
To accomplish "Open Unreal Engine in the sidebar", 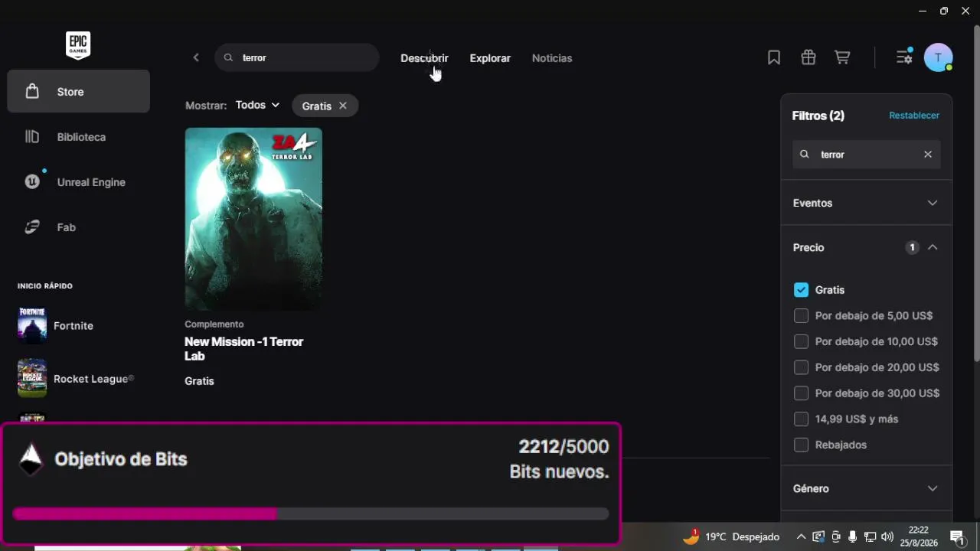I will click(79, 182).
